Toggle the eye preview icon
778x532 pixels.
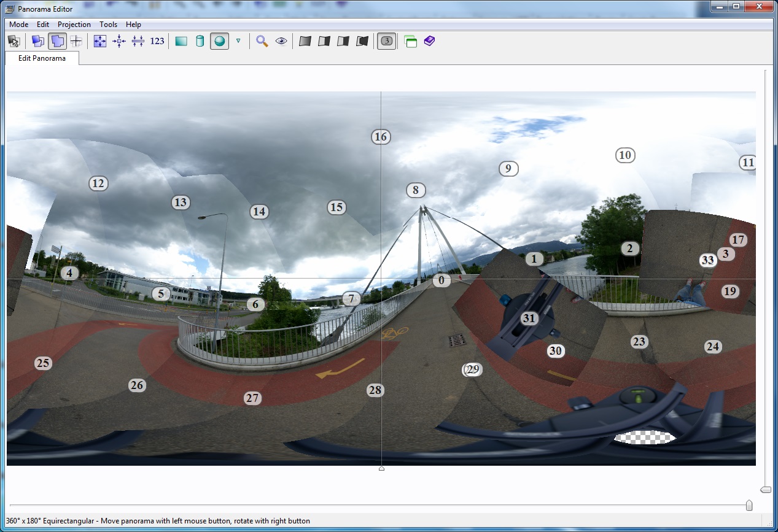281,41
